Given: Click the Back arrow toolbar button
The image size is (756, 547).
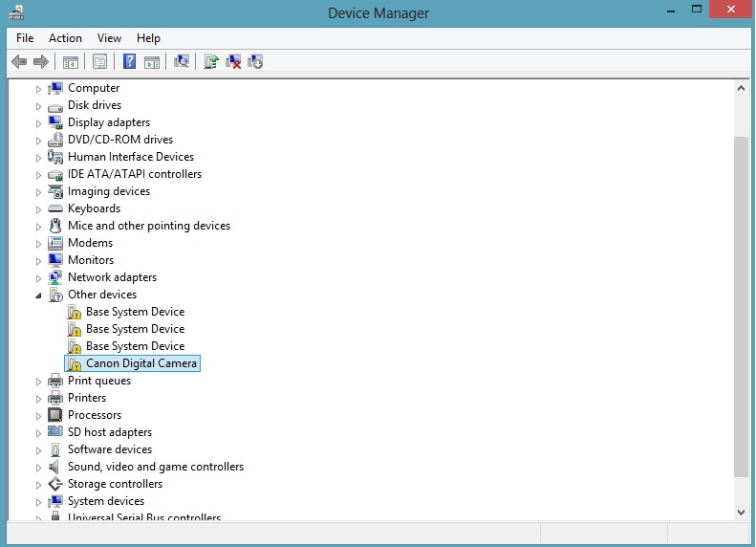Looking at the screenshot, I should click(18, 61).
